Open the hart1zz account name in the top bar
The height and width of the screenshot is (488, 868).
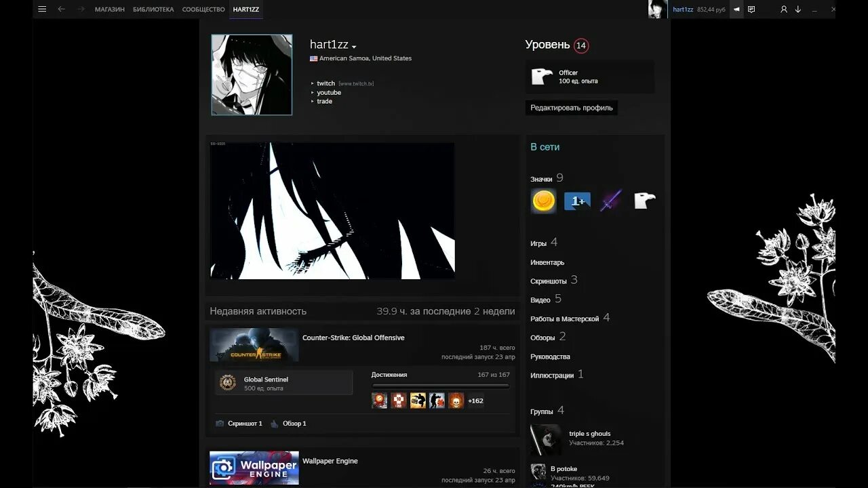[683, 9]
